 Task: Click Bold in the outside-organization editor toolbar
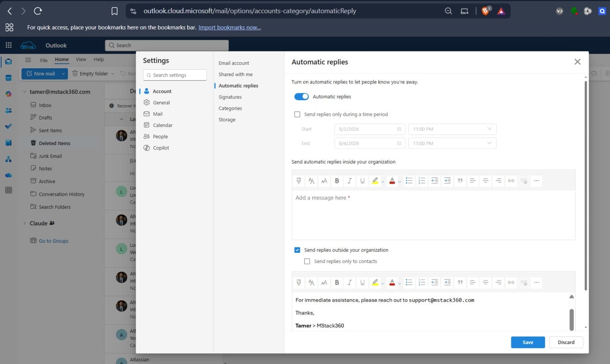pyautogui.click(x=337, y=283)
